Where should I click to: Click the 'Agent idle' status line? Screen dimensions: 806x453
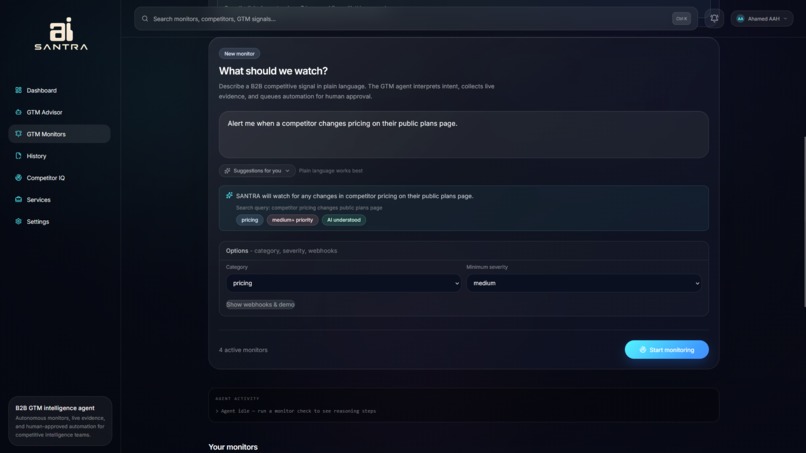[296, 411]
